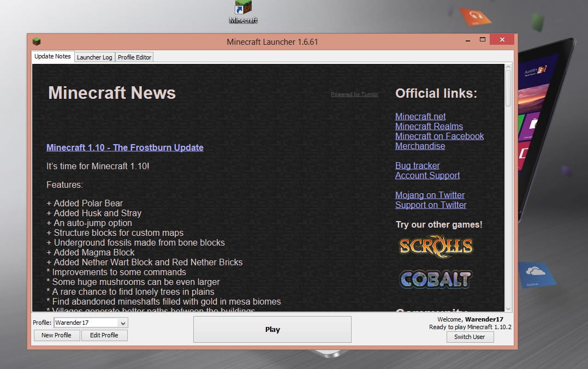Click the news scrollbar down arrow
The image size is (588, 369).
[508, 309]
